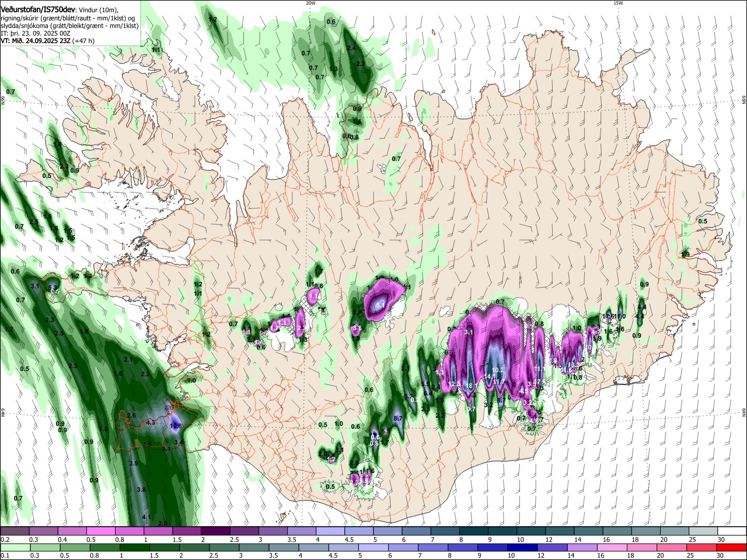Click the forecast offset '(+47 h)'
The height and width of the screenshot is (560, 747).
[84, 41]
